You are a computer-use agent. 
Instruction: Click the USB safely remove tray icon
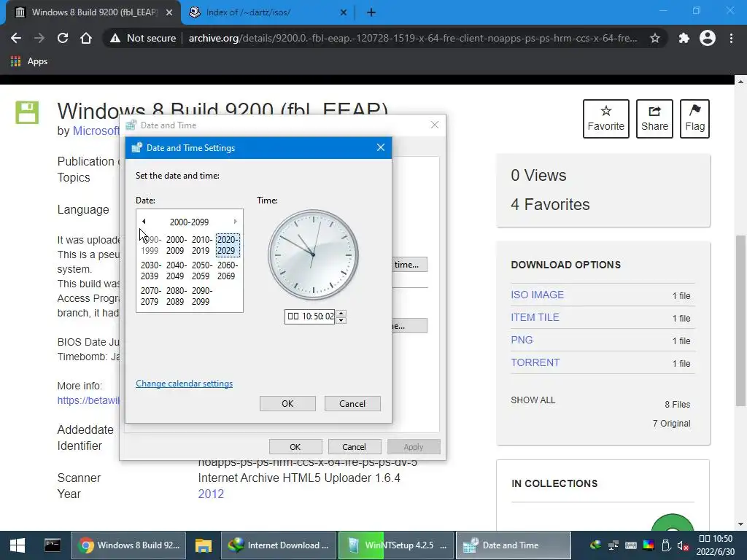click(666, 545)
